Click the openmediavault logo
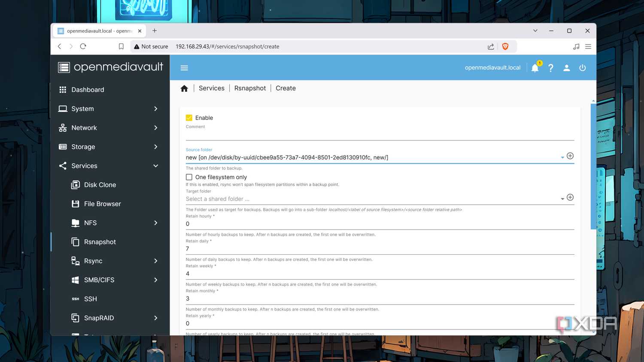 pos(110,67)
